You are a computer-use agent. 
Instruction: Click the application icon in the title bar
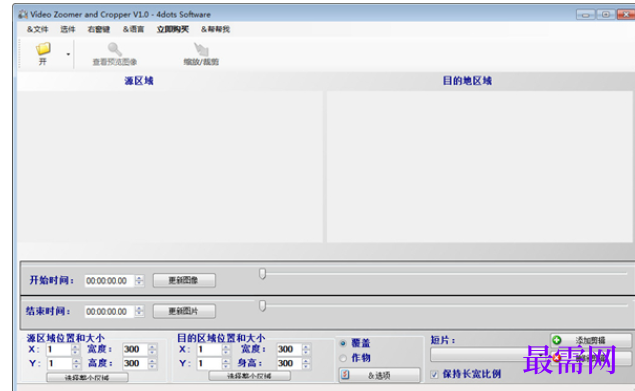(23, 15)
